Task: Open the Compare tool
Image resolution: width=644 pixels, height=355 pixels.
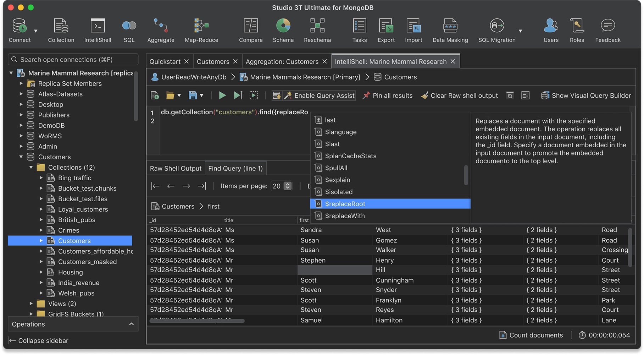Action: click(251, 31)
